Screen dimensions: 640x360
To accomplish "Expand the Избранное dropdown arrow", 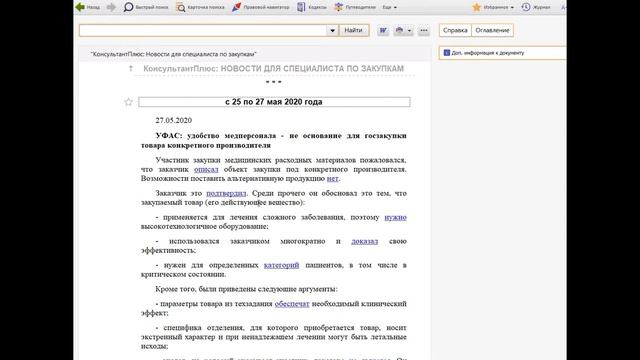I will [x=512, y=7].
